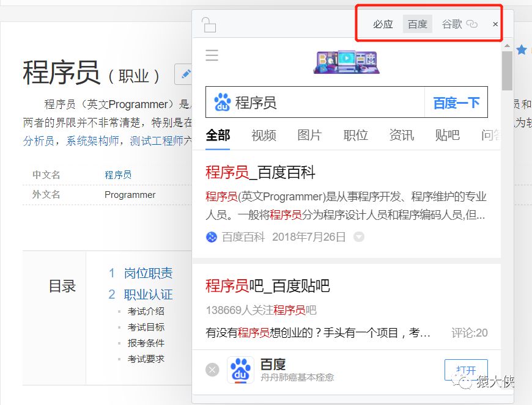Select the 百度 engine toggle
The image size is (532, 405).
pos(417,24)
